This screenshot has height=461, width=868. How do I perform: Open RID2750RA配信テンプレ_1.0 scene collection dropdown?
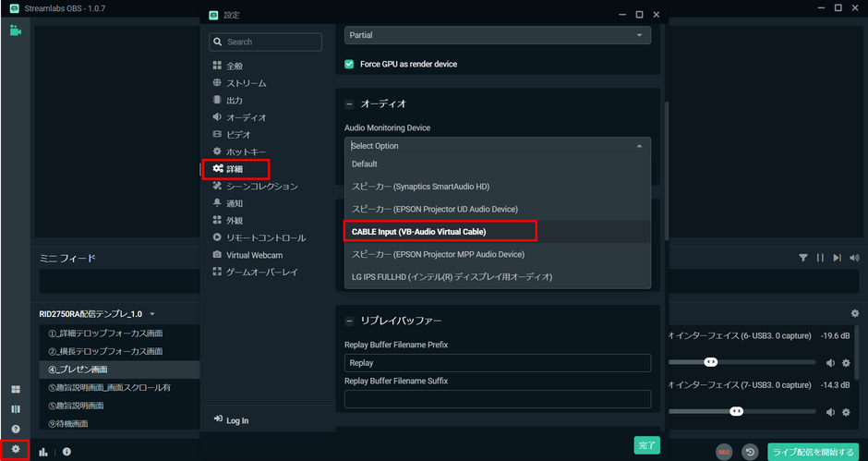click(x=97, y=314)
